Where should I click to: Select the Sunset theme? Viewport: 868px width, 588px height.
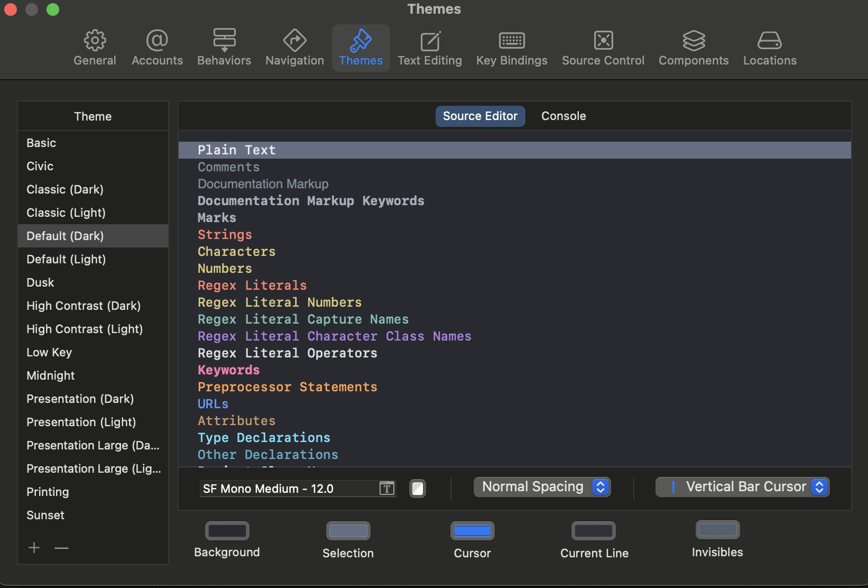pyautogui.click(x=93, y=515)
